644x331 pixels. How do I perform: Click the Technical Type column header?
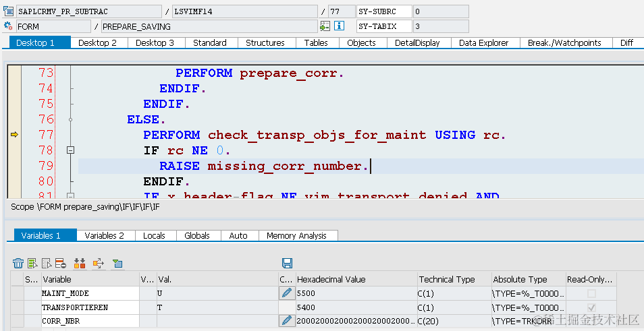[x=454, y=279]
